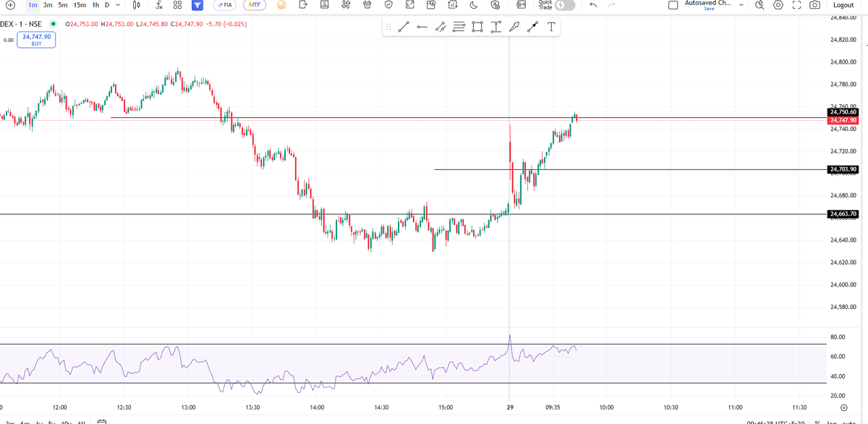Click the green market status dot
This screenshot has width=868, height=424.
pos(54,24)
